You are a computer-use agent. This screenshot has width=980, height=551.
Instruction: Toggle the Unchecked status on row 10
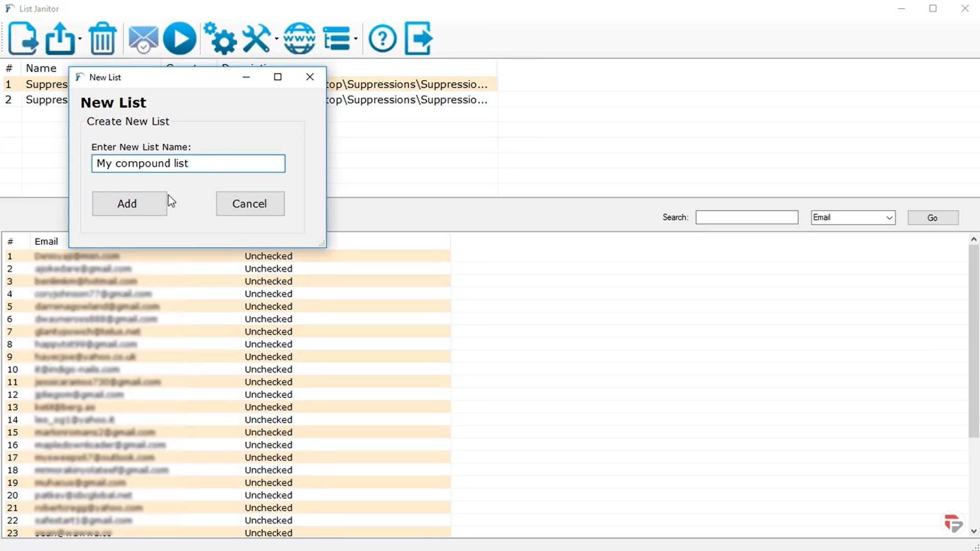click(268, 369)
